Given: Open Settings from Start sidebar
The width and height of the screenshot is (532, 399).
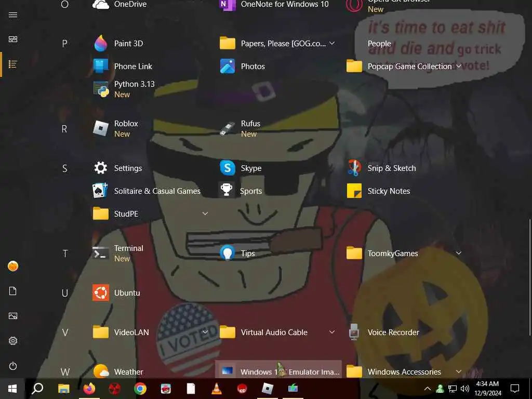Looking at the screenshot, I should click(13, 341).
